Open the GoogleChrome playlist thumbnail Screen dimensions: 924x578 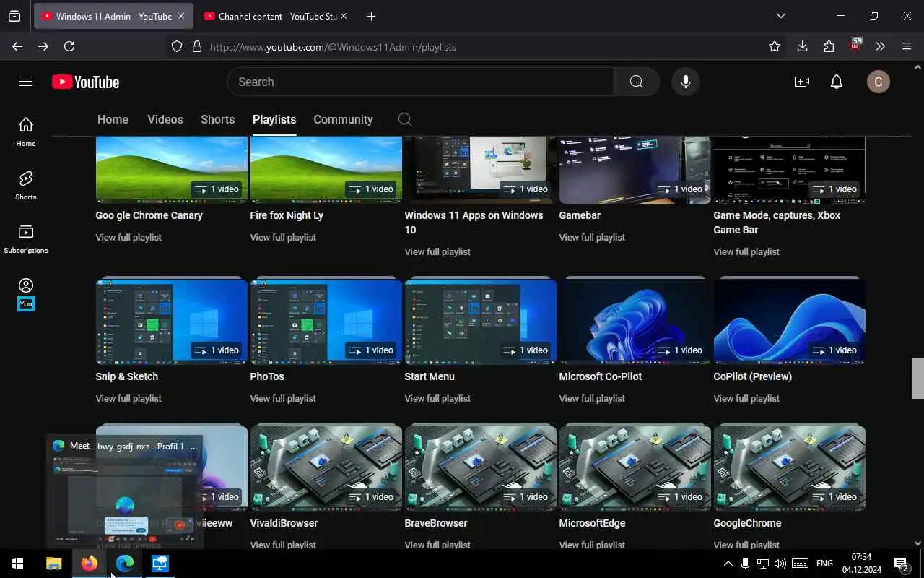coord(790,468)
